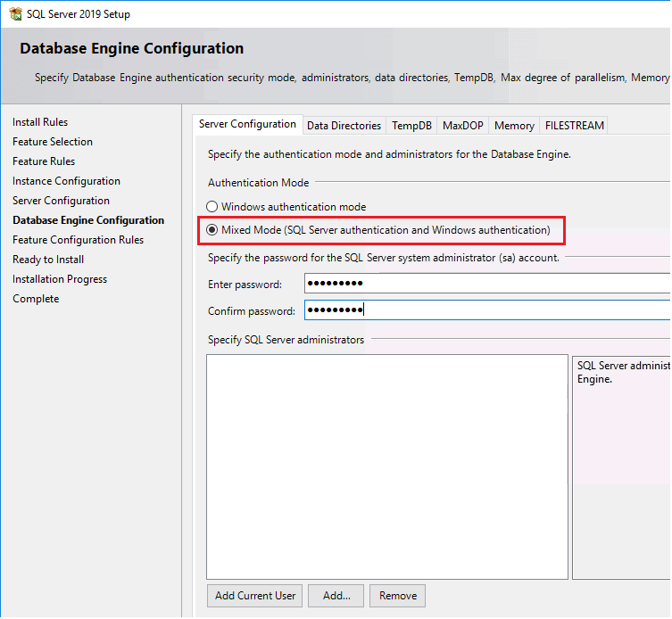This screenshot has height=619, width=672.
Task: Select Mixed Mode authentication radio button
Action: (212, 230)
